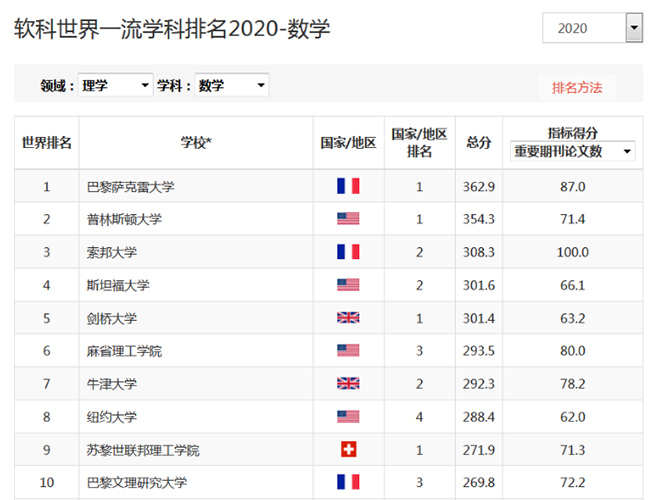Click US flag in 普林斯顿大学 row
Viewport: 661px width, 500px height.
[x=348, y=218]
